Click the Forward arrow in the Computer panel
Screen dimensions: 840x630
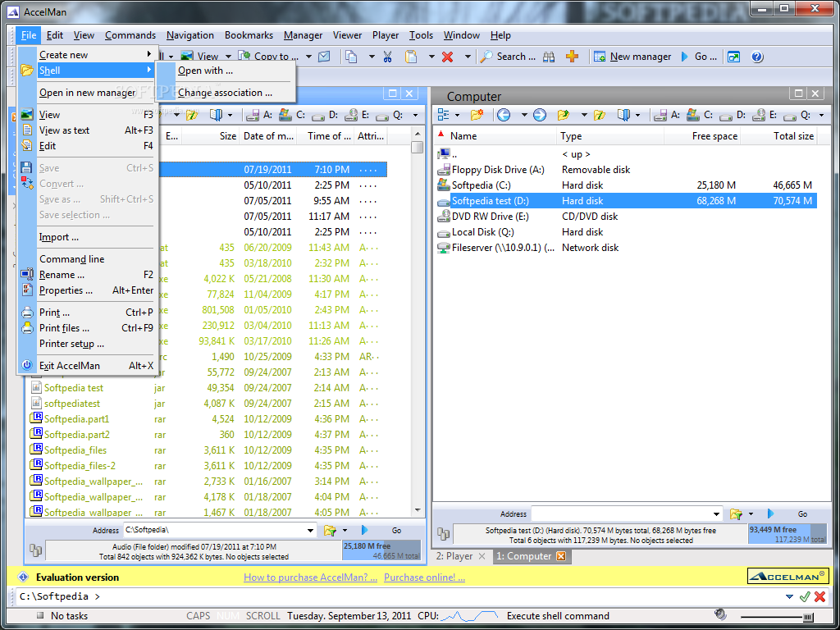point(540,115)
